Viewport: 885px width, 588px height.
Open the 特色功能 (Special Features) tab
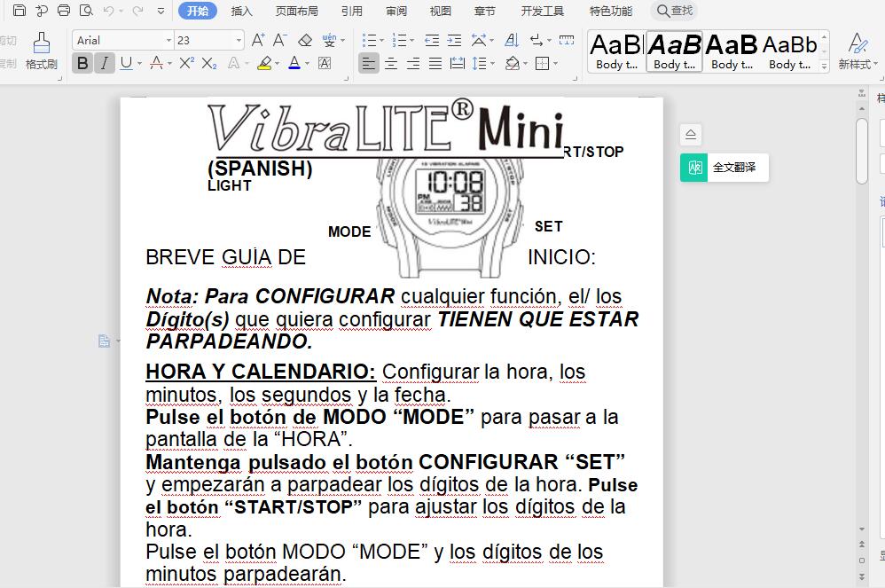(611, 11)
